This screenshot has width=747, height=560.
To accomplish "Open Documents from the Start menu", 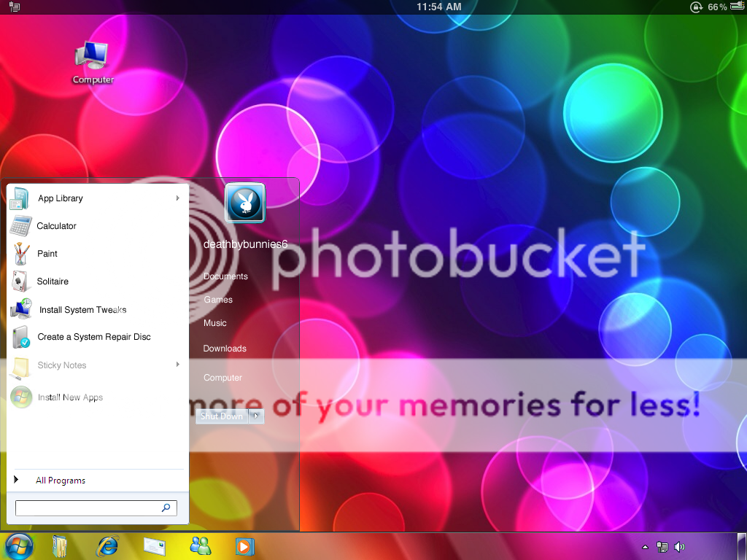I will (226, 276).
